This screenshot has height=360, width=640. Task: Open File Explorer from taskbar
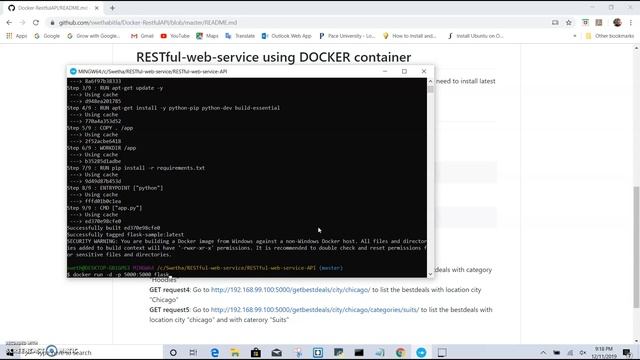[235, 353]
